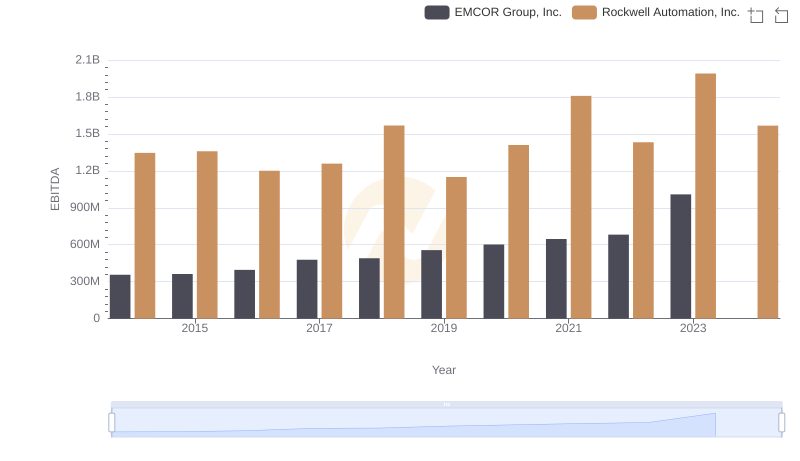Screen dimensions: 800x461
Task: Click the top grip bar of zoom slider
Action: click(x=446, y=404)
